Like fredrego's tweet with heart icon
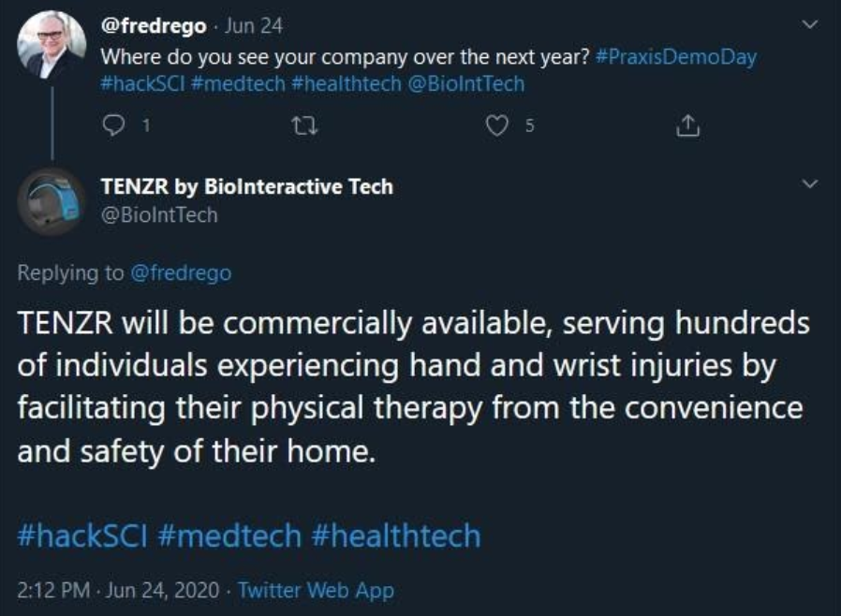 click(497, 125)
